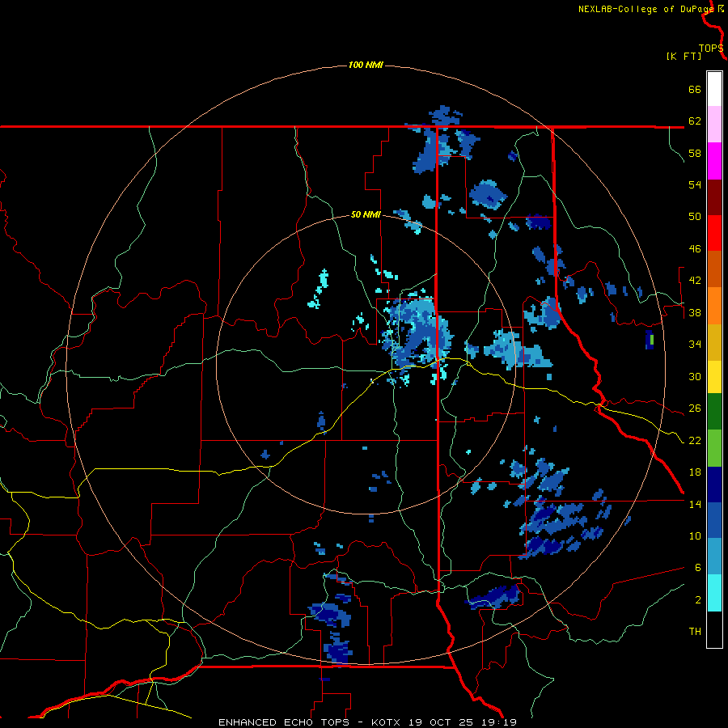Click the medium blue 18 kft legend swatch
Image resolution: width=728 pixels, height=728 pixels.
[x=714, y=520]
